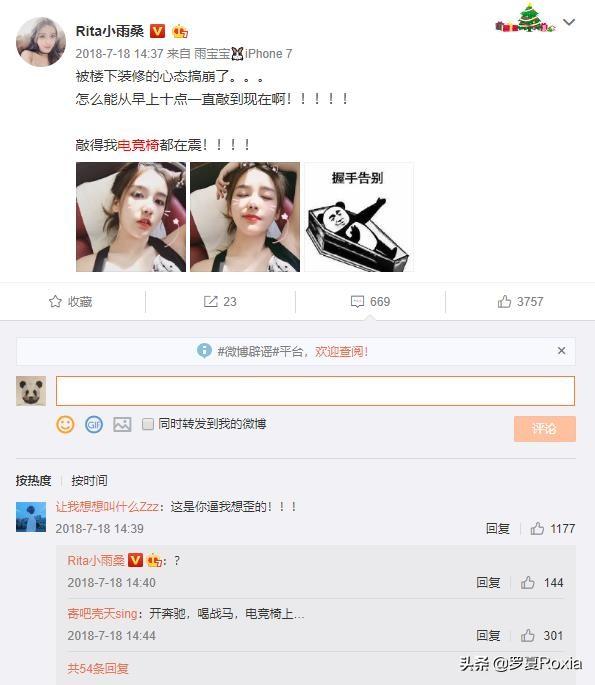
Task: Open the emoji picker smiley icon
Action: 65,424
